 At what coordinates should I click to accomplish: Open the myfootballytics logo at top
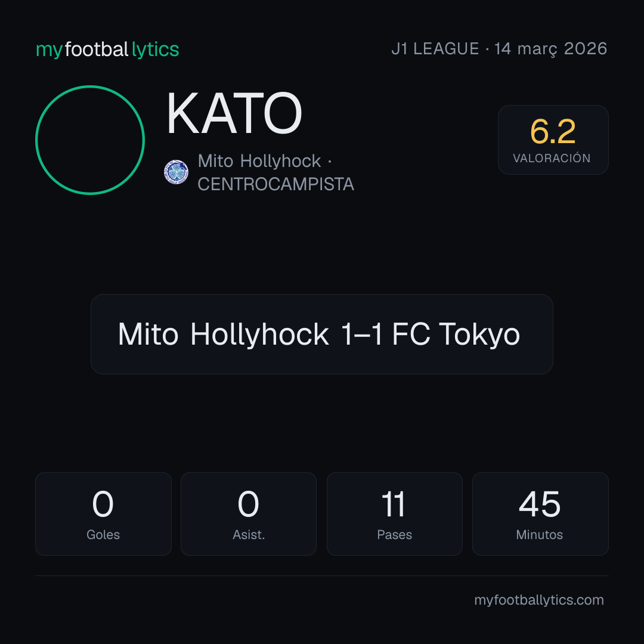pyautogui.click(x=107, y=49)
